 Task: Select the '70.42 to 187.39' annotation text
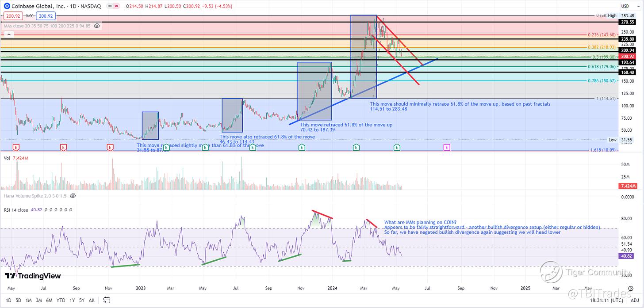coord(318,130)
